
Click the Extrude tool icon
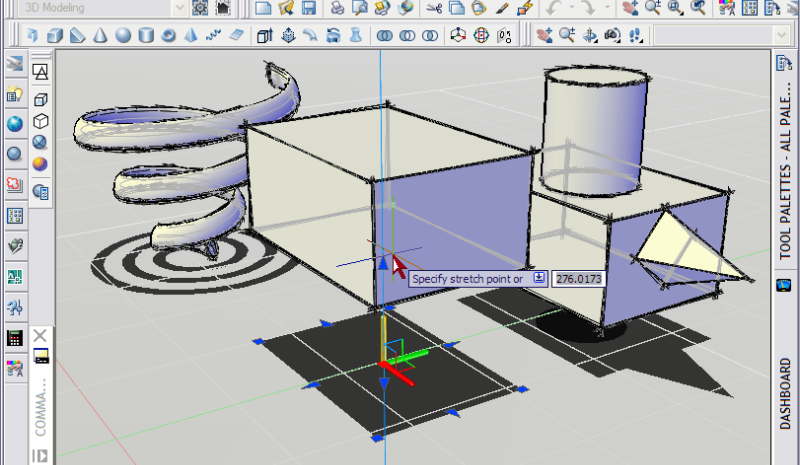265,36
